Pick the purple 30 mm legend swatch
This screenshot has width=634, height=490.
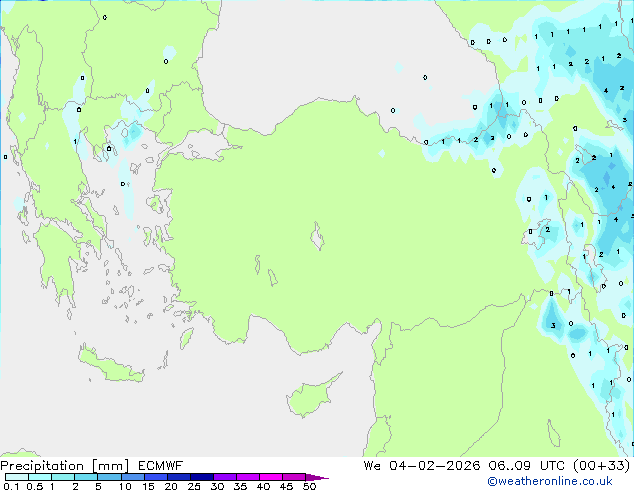[x=226, y=477]
